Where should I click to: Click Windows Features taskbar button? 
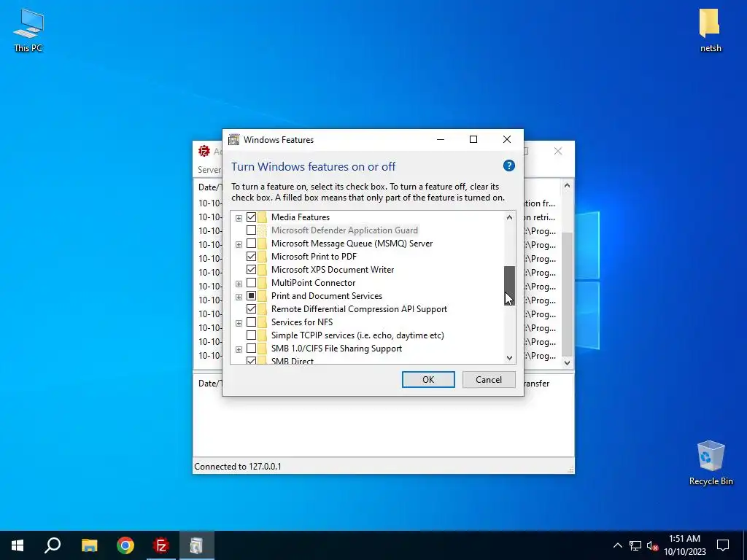(x=196, y=545)
